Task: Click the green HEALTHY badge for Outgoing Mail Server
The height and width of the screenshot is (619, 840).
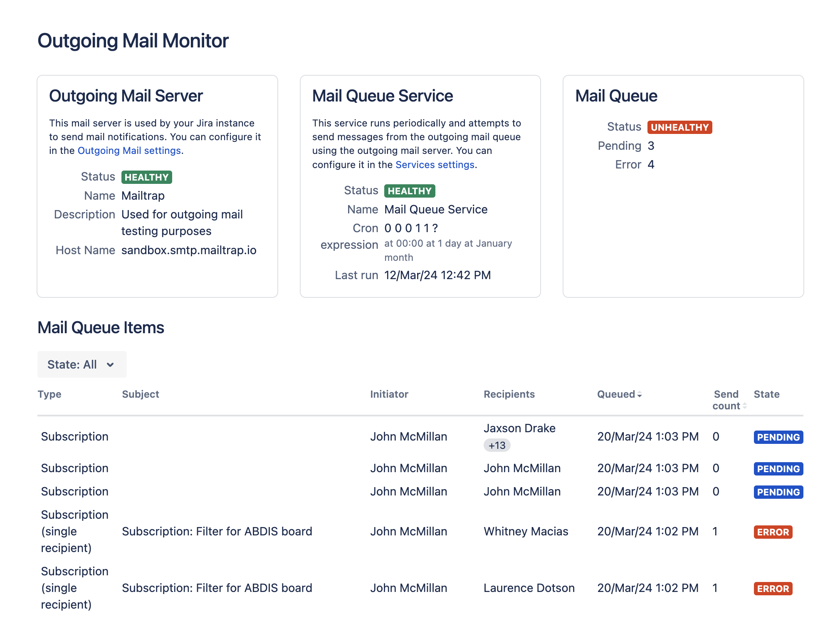Action: [146, 177]
